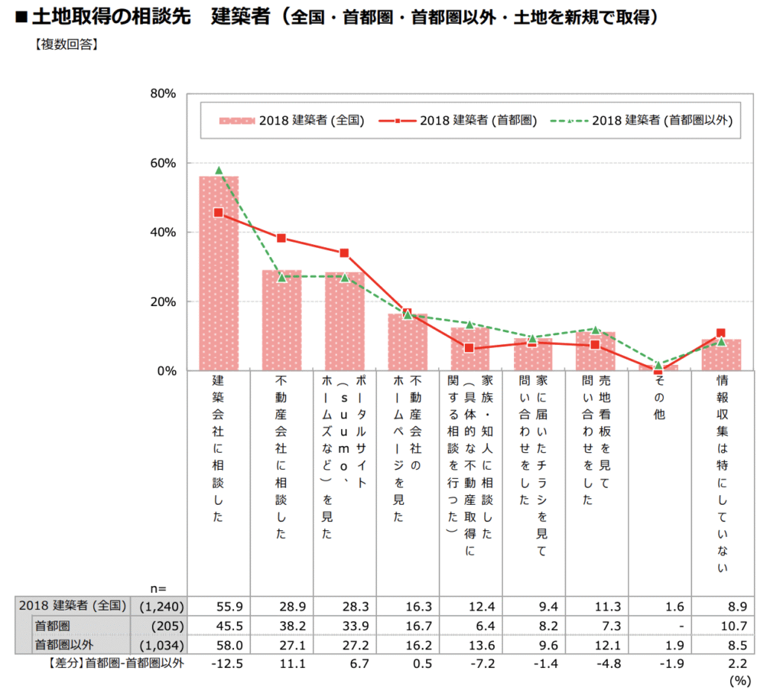Select the chart title 土地取得の相談先
This screenshot has height=700, width=783.
pyautogui.click(x=110, y=17)
